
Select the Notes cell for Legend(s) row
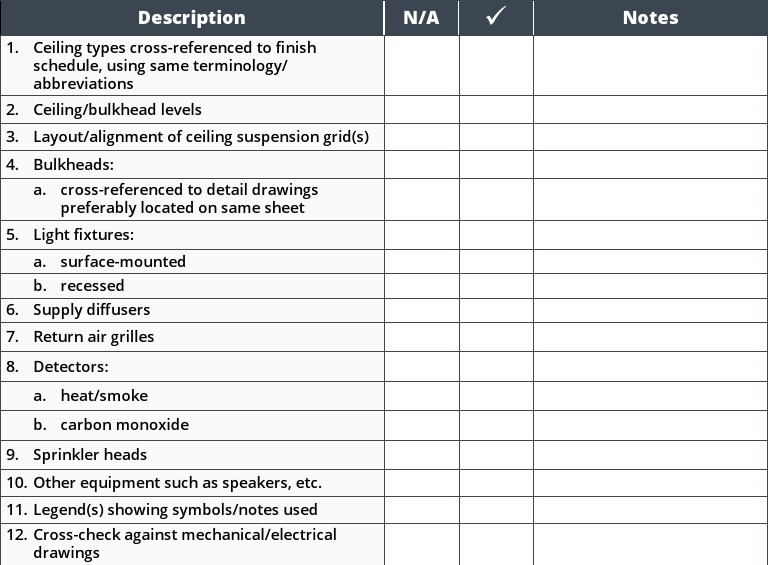pyautogui.click(x=650, y=510)
